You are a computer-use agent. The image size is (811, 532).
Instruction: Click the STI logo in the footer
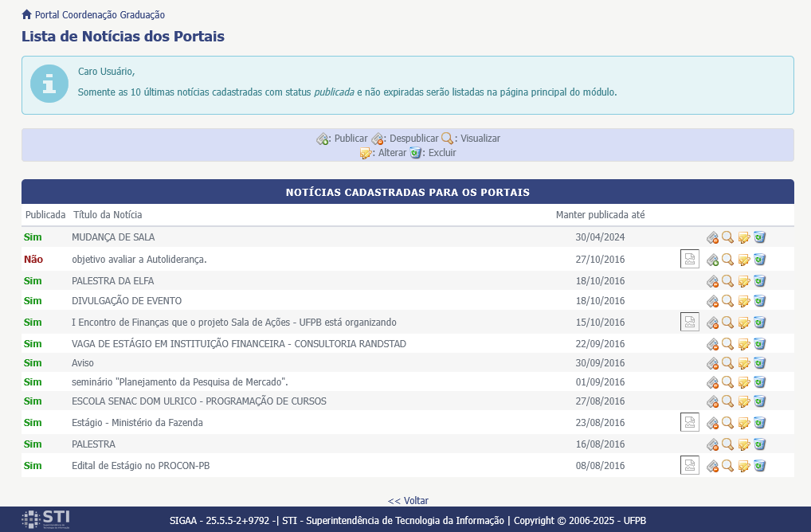[x=45, y=519]
